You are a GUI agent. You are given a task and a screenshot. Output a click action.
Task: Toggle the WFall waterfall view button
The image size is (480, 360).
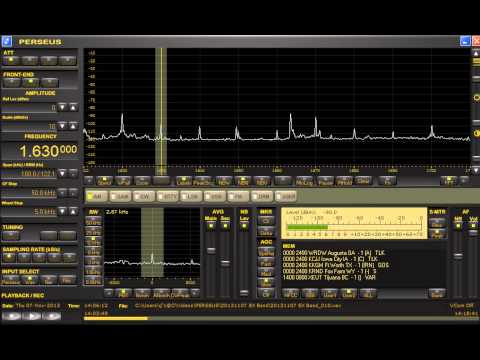[x=123, y=181]
